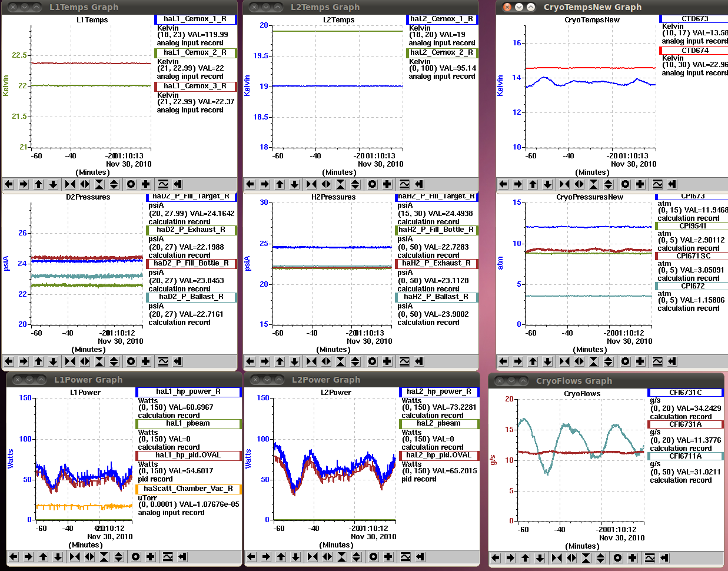
Task: Click pan-left arrow in L2Power Graph toolbar
Action: (251, 556)
